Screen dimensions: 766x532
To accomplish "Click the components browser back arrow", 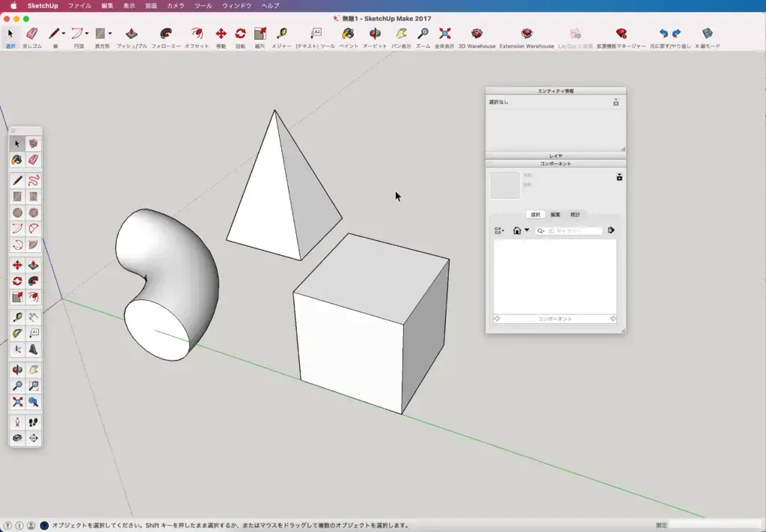I will [x=497, y=319].
